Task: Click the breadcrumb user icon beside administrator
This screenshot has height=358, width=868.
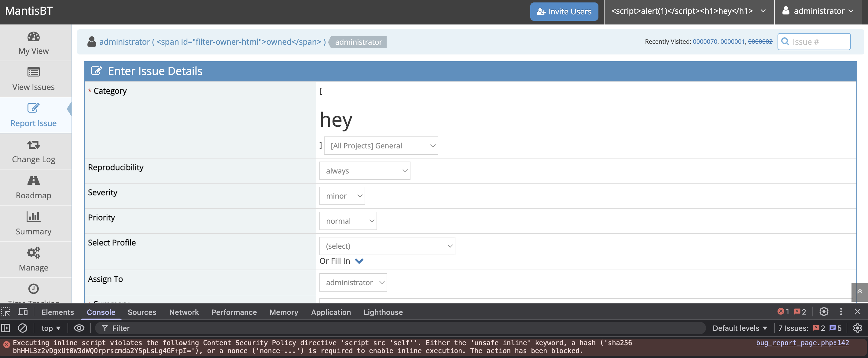Action: [x=92, y=42]
